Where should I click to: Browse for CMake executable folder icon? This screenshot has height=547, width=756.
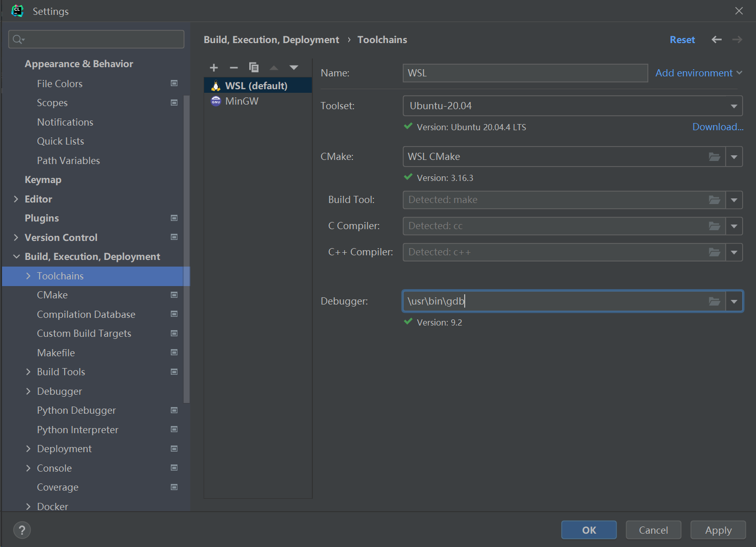point(714,157)
